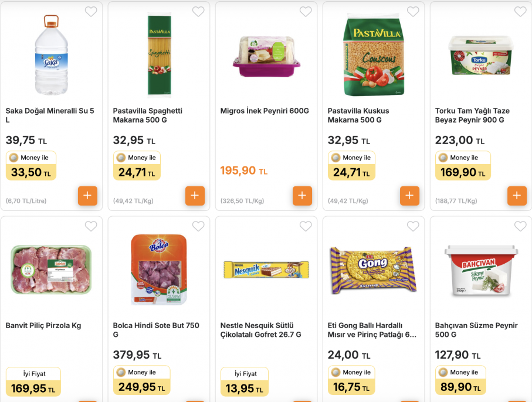The width and height of the screenshot is (532, 402).
Task: Add Torku Beyaz Peynir to cart
Action: [517, 196]
